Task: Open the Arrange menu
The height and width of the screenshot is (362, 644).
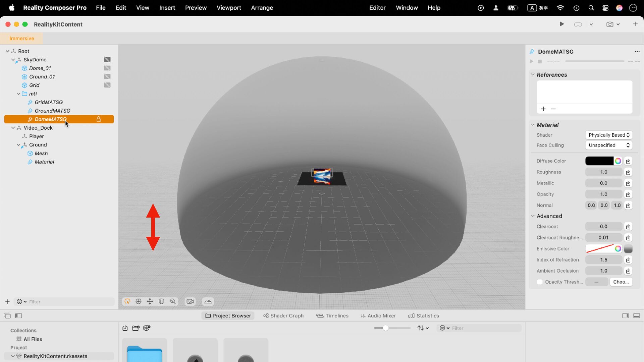Action: pyautogui.click(x=262, y=8)
